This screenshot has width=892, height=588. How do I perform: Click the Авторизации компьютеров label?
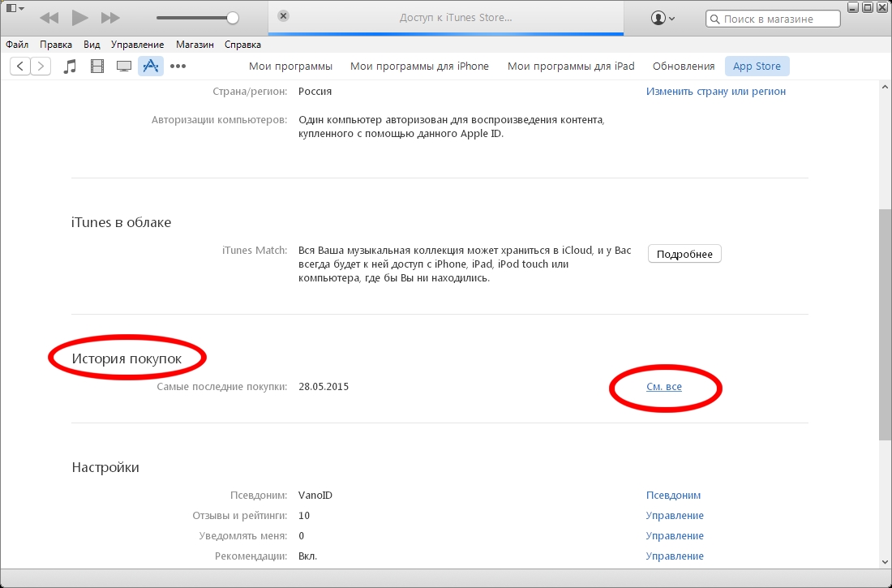pyautogui.click(x=219, y=119)
